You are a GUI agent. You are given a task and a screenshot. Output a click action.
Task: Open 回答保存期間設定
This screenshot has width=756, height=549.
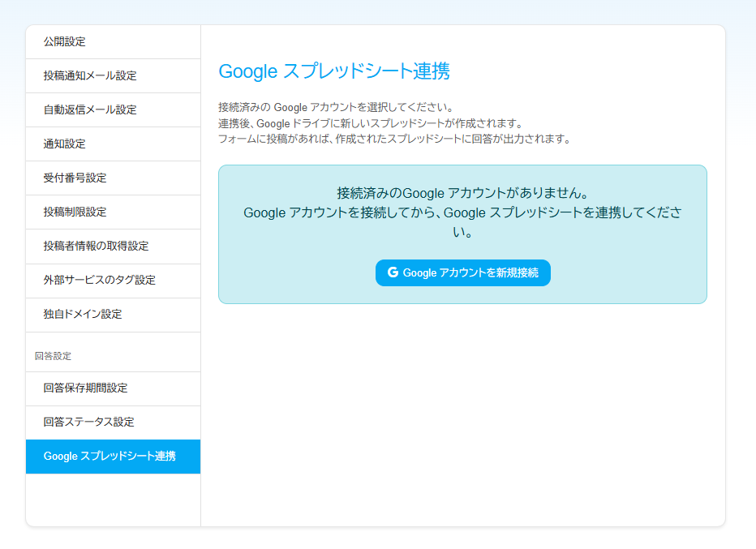click(113, 388)
